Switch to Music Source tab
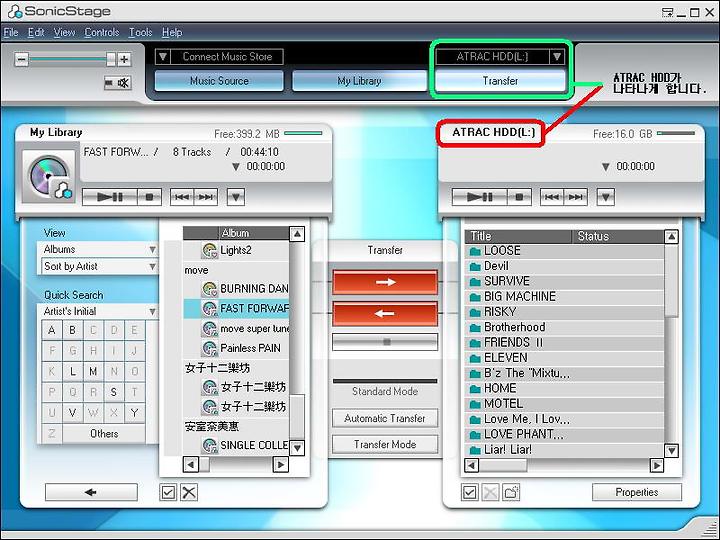 [219, 81]
